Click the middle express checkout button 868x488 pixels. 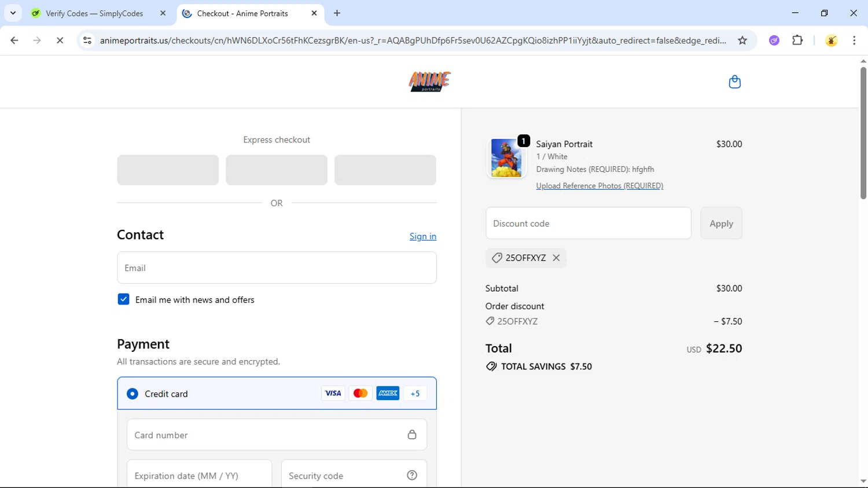pos(277,170)
